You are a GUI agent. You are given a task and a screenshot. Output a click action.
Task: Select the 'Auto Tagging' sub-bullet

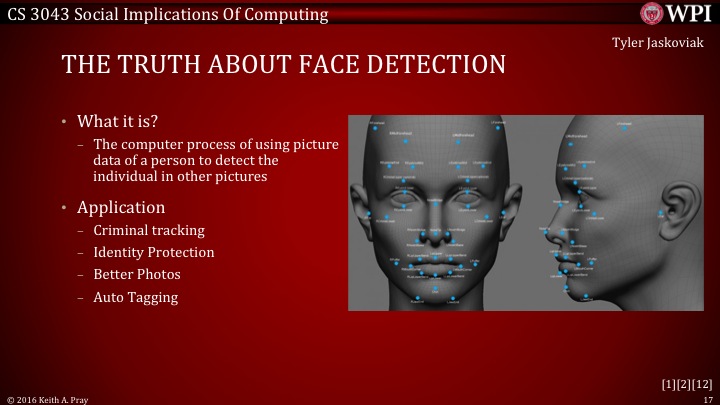tap(135, 297)
